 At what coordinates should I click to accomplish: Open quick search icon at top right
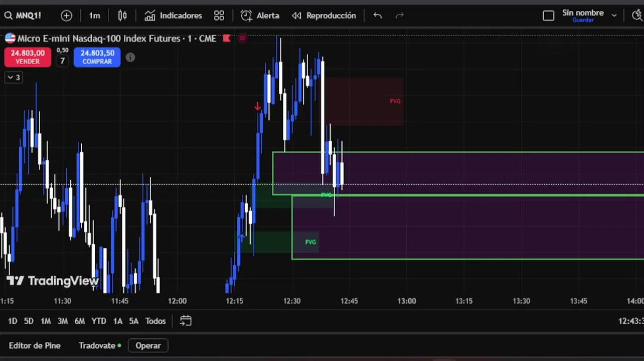pyautogui.click(x=637, y=16)
